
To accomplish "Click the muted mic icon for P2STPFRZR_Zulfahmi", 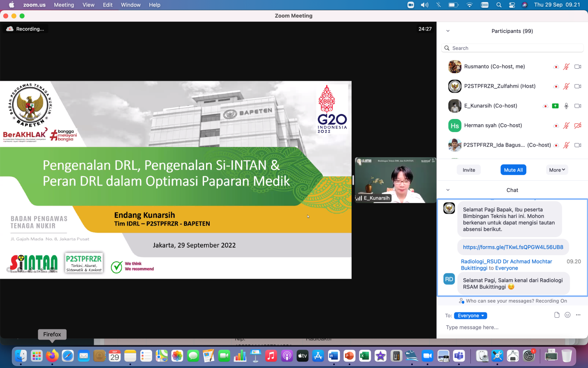I will 566,86.
